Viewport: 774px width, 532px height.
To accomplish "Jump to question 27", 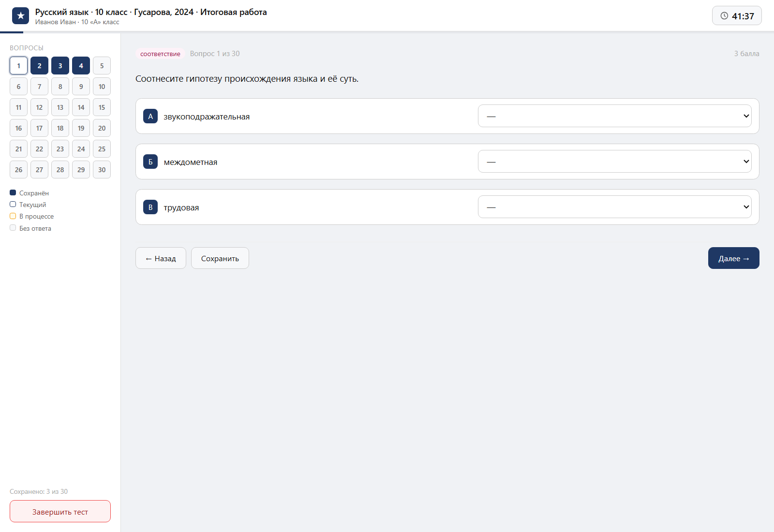I will (x=39, y=170).
